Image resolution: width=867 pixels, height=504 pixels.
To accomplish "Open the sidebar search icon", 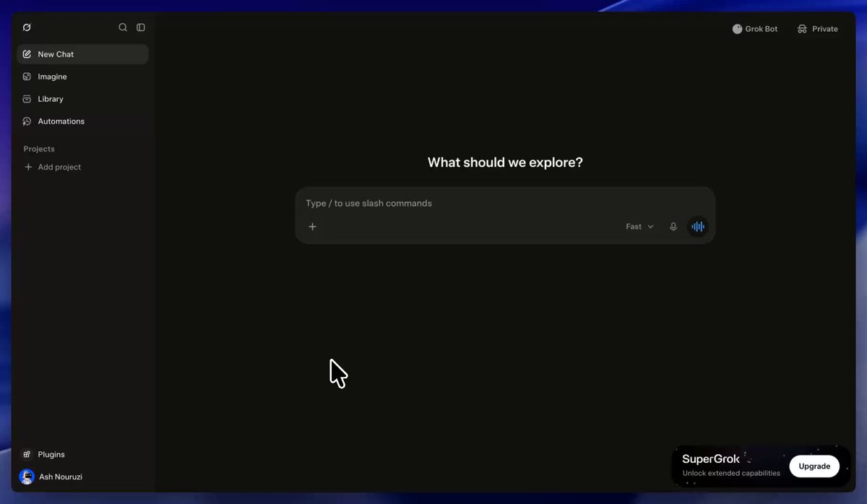I will pos(123,27).
